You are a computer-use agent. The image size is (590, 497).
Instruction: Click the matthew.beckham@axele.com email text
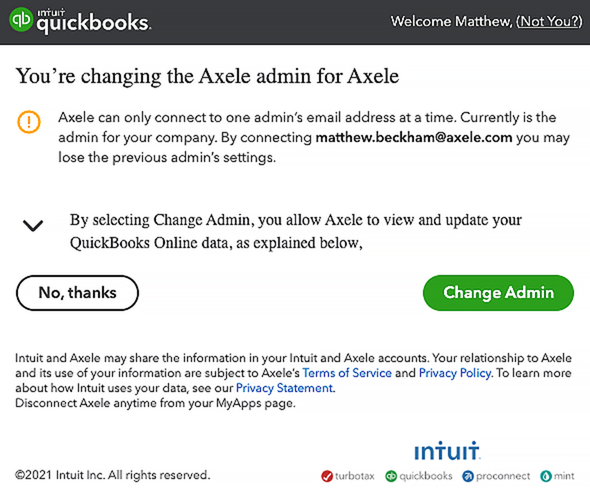414,138
